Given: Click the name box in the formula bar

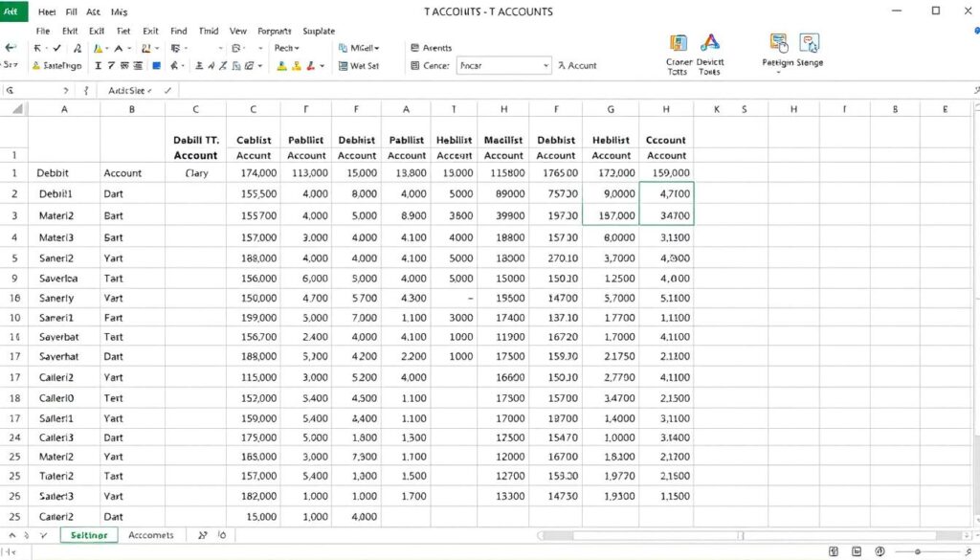Looking at the screenshot, I should click(36, 91).
